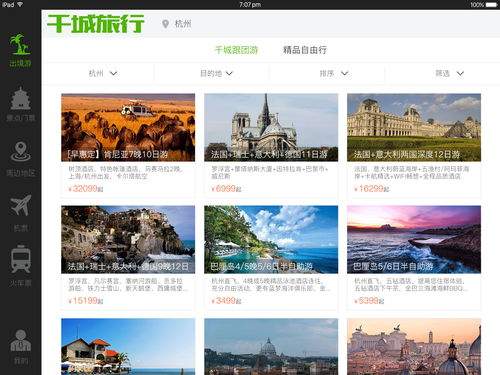Open the 筛选 filter dropdown
This screenshot has height=375, width=500.
(x=449, y=73)
